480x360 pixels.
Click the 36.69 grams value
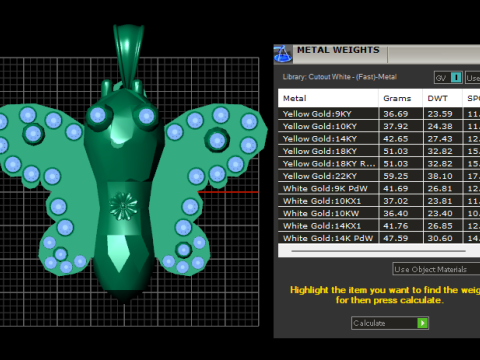pos(395,114)
